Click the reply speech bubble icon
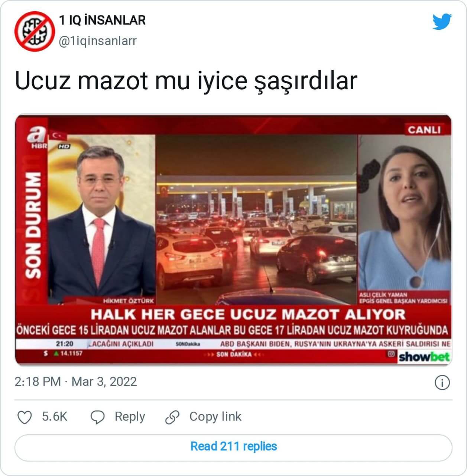The width and height of the screenshot is (467, 476). [98, 417]
